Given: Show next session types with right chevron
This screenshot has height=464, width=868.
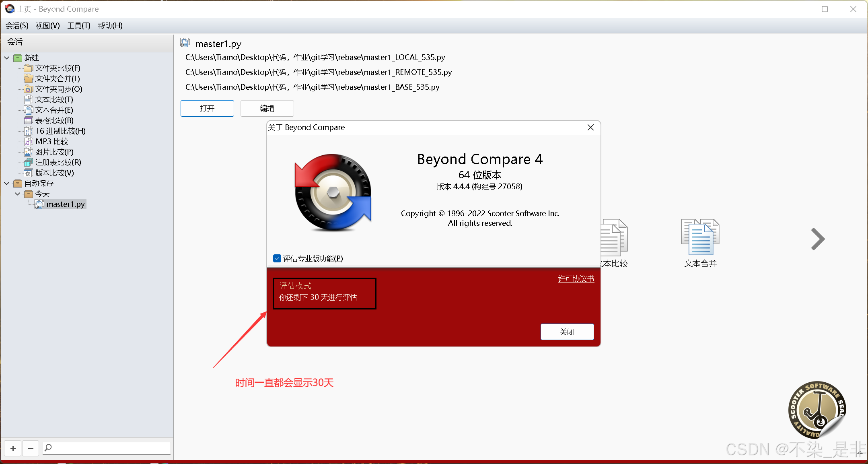Looking at the screenshot, I should 817,239.
